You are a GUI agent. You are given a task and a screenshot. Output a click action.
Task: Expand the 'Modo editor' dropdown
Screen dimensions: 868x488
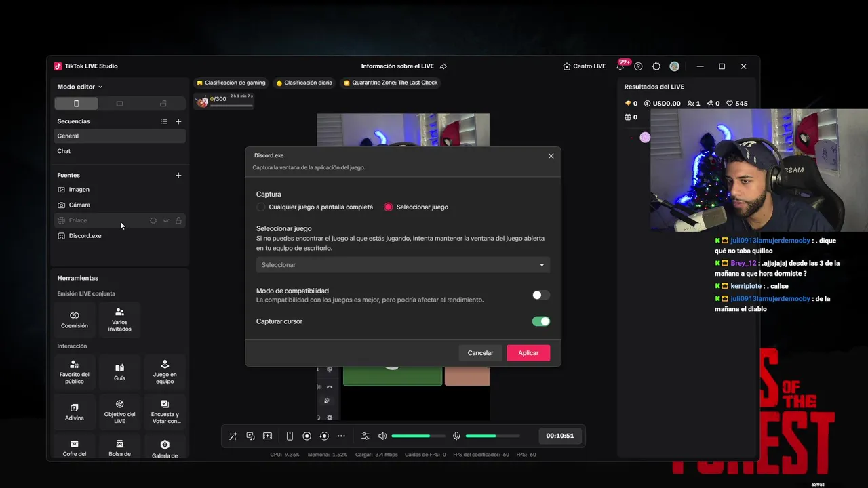click(79, 87)
